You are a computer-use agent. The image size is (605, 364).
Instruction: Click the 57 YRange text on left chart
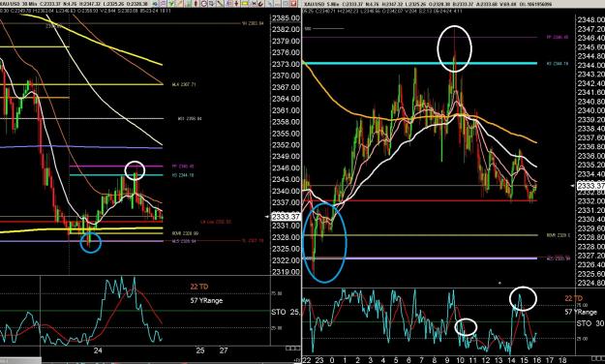coord(206,300)
